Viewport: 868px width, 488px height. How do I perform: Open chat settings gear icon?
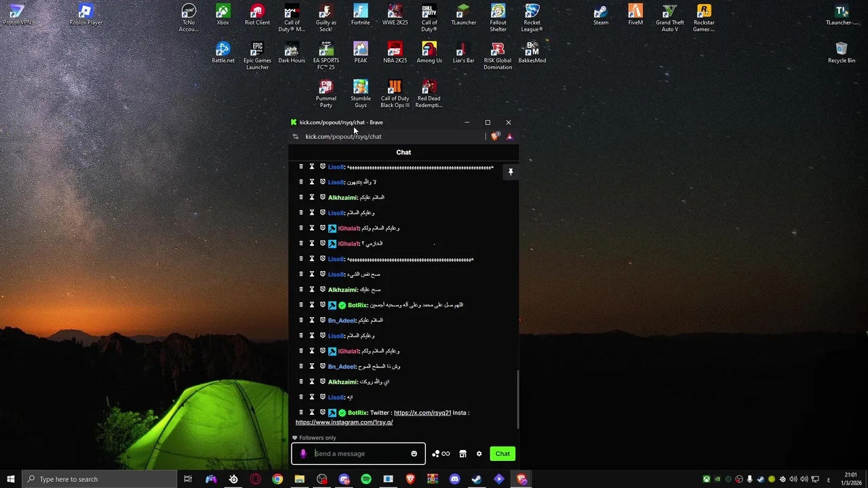479,453
